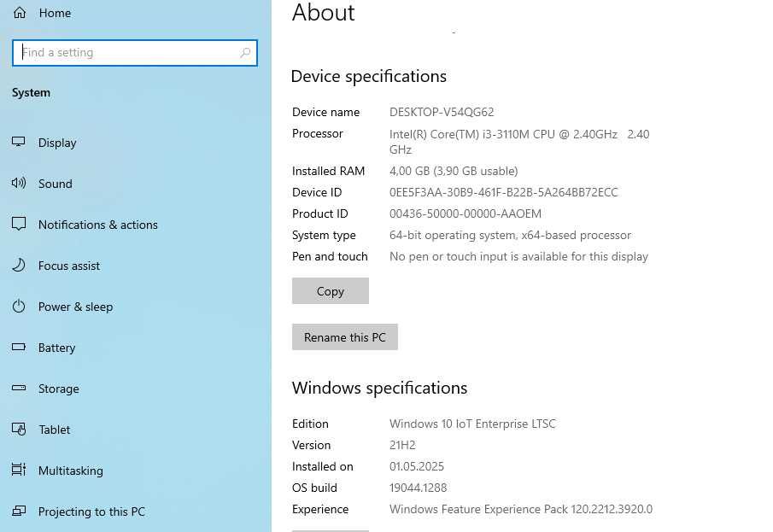The width and height of the screenshot is (773, 532).
Task: Click the Find a setting search box
Action: 135,53
